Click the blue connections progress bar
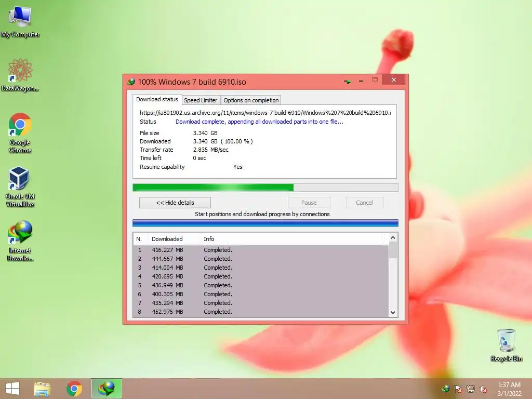The width and height of the screenshot is (532, 399). [x=265, y=223]
